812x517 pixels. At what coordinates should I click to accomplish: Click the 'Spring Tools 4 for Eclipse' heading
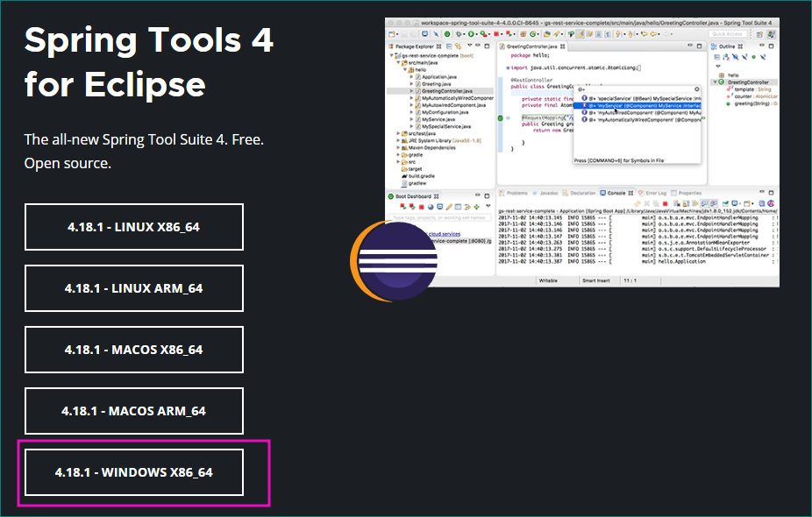tap(148, 61)
